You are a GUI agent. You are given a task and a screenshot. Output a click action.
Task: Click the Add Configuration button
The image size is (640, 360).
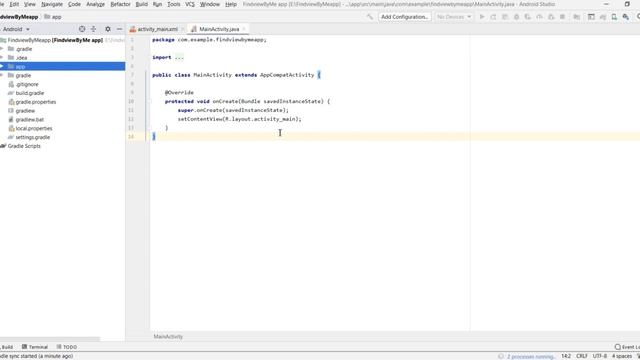pyautogui.click(x=404, y=17)
